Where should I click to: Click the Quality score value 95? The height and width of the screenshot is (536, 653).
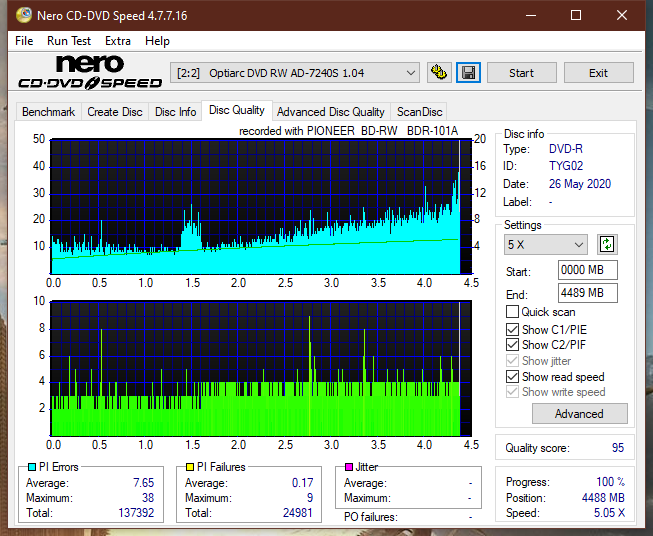(x=618, y=448)
